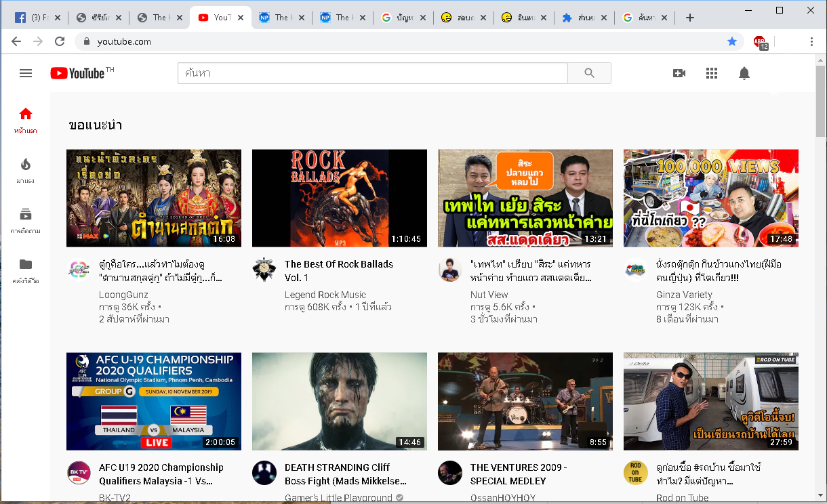Click the page scrollbar up arrow
Viewport: 827px width, 504px height.
coord(820,60)
